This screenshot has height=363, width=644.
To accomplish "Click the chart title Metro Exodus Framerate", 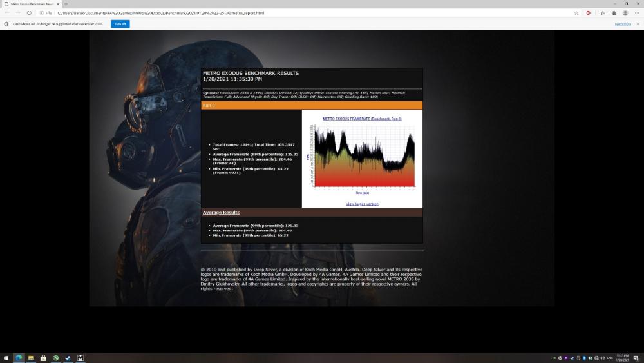I will coord(362,119).
